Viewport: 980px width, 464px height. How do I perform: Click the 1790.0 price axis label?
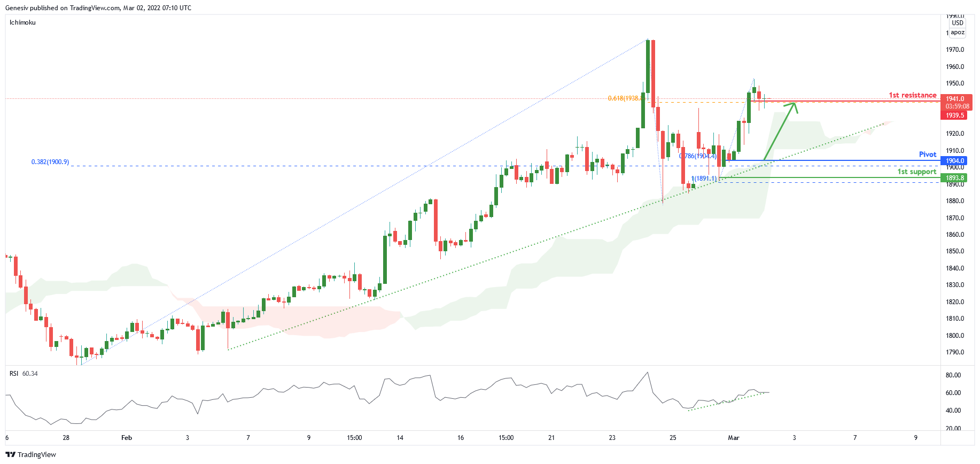click(955, 352)
